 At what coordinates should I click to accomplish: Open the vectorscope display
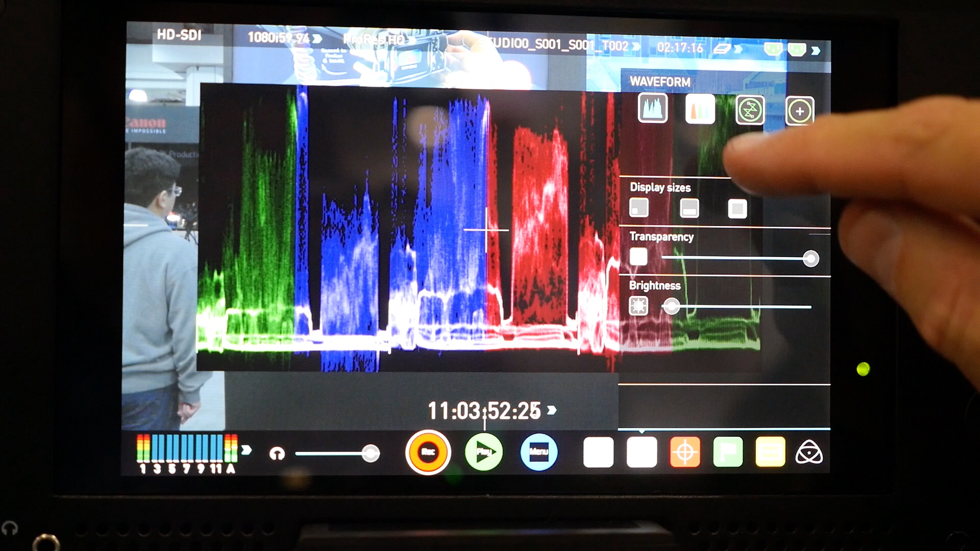(x=750, y=109)
